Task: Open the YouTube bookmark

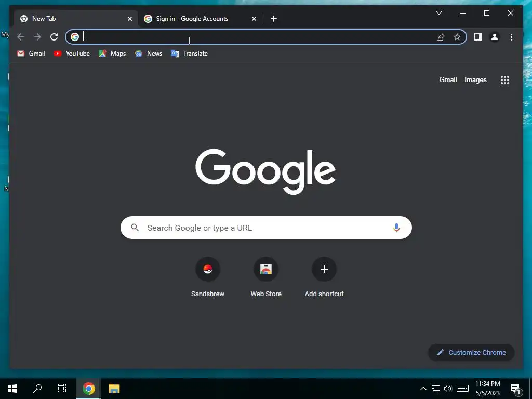Action: click(x=72, y=54)
